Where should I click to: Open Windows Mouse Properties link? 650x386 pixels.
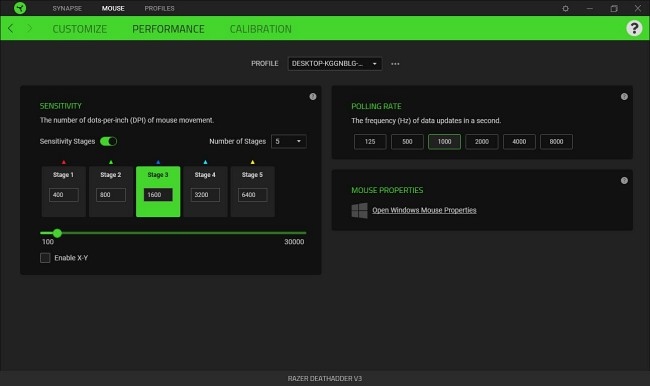[x=424, y=210]
